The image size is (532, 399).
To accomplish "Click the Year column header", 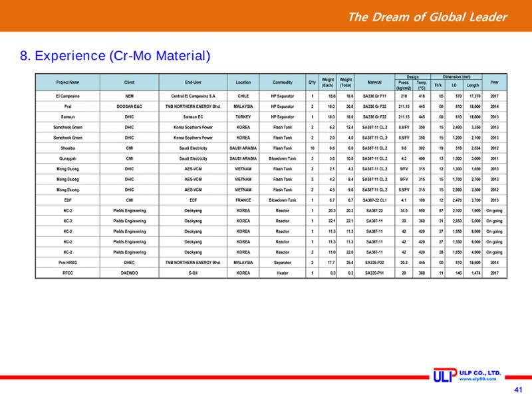I will click(x=494, y=82).
